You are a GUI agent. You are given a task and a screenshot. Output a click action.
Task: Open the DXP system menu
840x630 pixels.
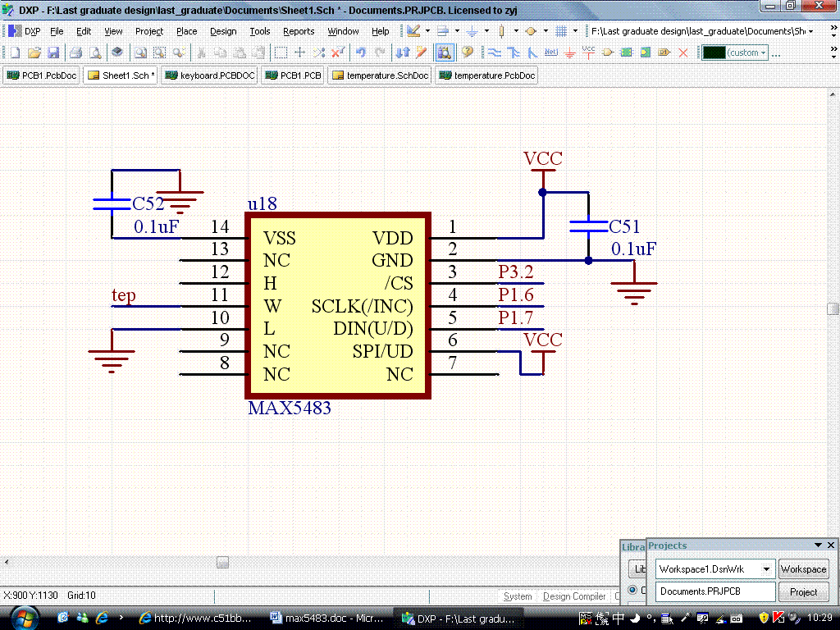[x=25, y=31]
